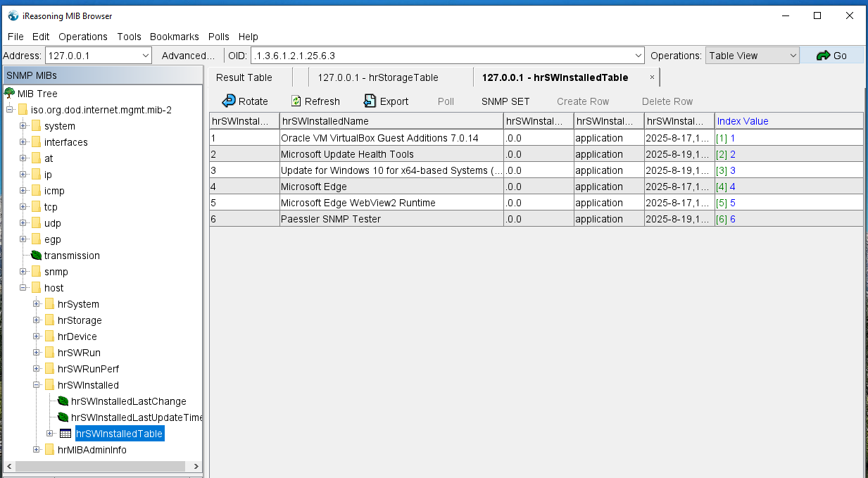This screenshot has height=478, width=868.
Task: Open the OID dropdown arrow
Action: click(x=639, y=56)
